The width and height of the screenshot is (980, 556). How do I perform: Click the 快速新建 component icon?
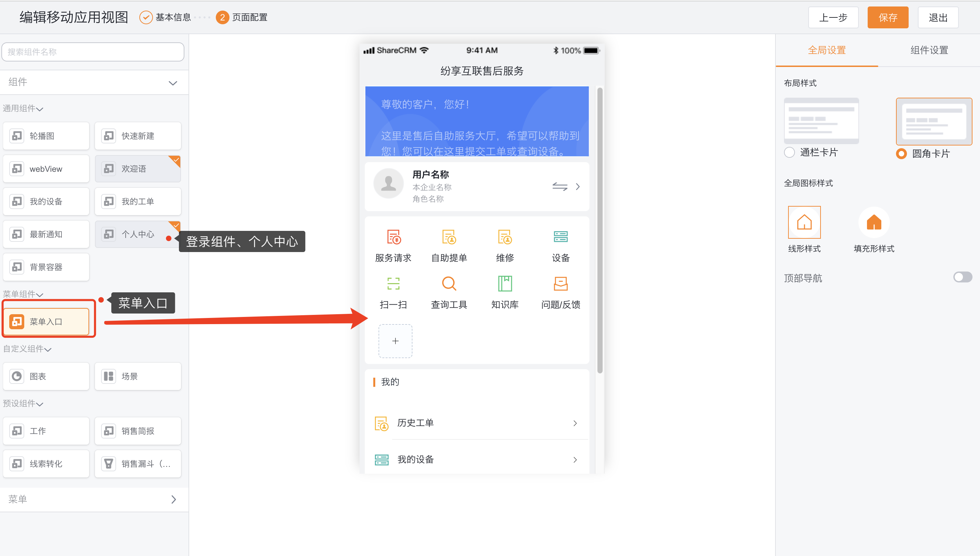(109, 136)
